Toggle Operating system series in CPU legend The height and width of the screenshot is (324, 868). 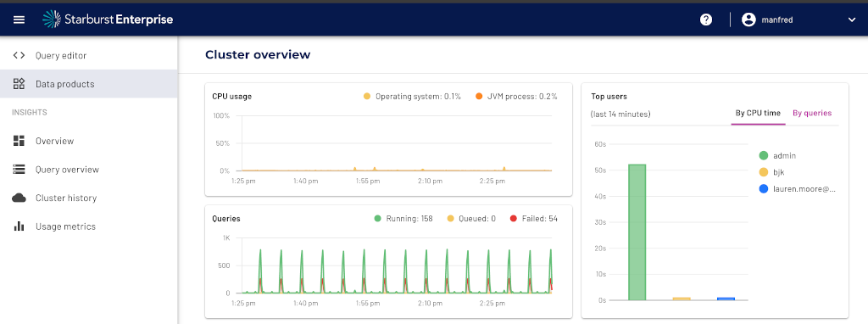point(413,97)
